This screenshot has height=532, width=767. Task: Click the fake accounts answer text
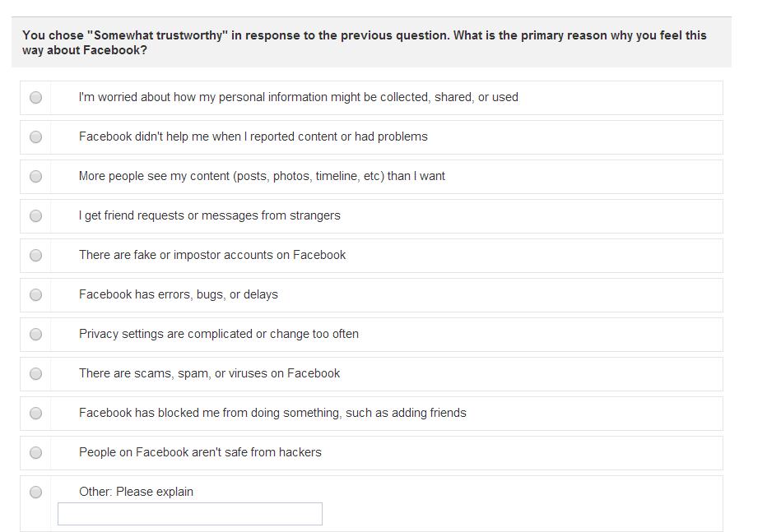[x=211, y=255]
